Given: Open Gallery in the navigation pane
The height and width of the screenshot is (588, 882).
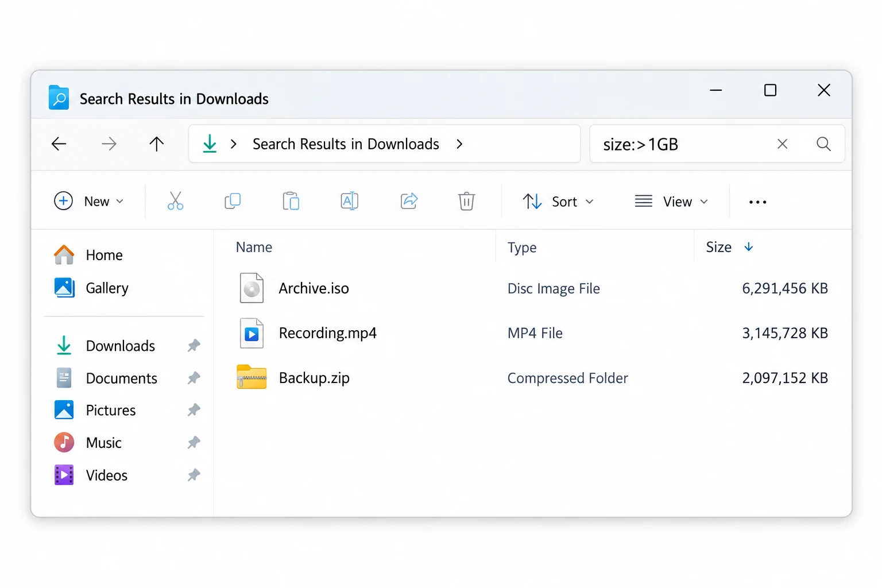Looking at the screenshot, I should pyautogui.click(x=91, y=288).
